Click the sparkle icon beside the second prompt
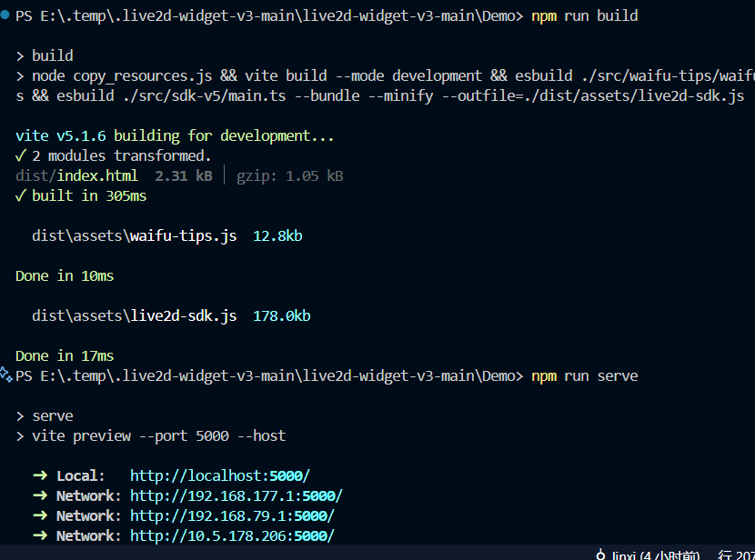Screen dimensions: 755x560 (x=6, y=375)
